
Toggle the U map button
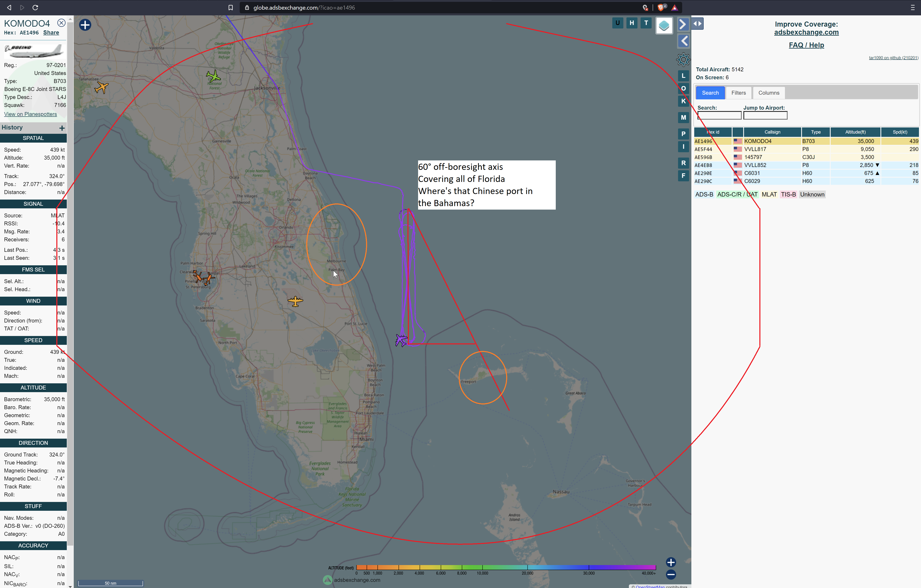click(617, 23)
